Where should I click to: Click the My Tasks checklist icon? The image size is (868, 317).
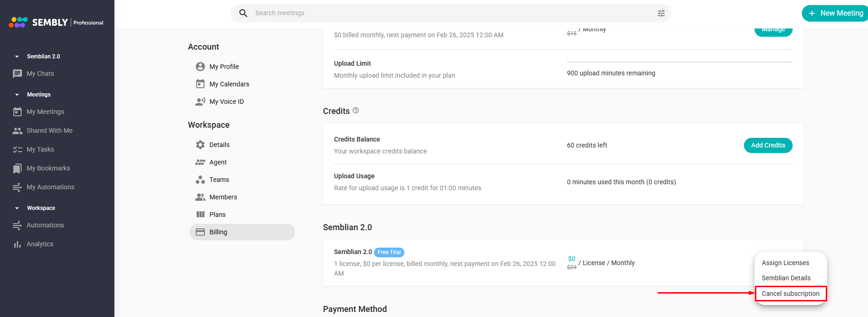(17, 149)
